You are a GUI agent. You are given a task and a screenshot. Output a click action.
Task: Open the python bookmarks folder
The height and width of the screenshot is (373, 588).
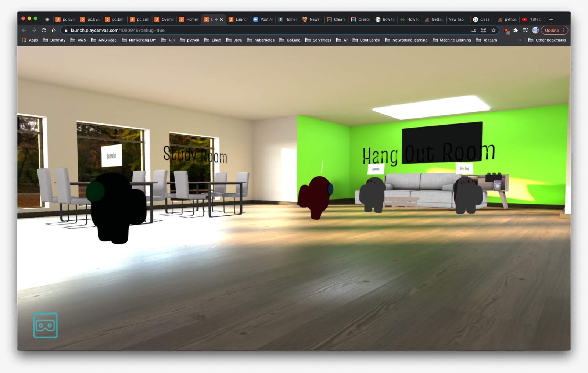(x=189, y=40)
